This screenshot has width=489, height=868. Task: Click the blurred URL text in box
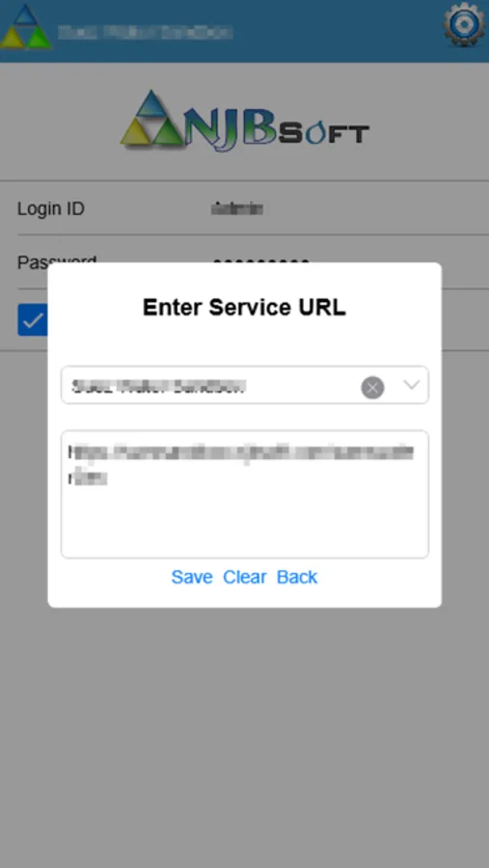click(241, 465)
